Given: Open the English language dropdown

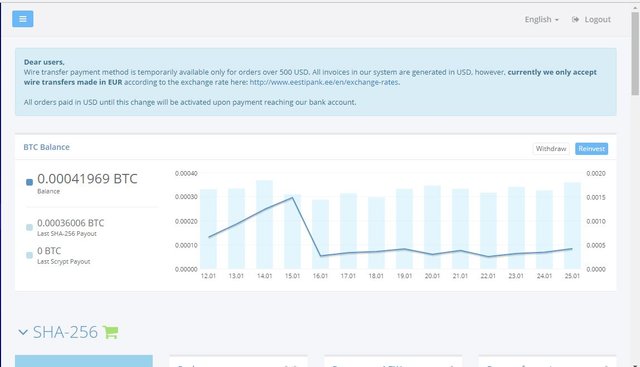Looking at the screenshot, I should pyautogui.click(x=541, y=19).
